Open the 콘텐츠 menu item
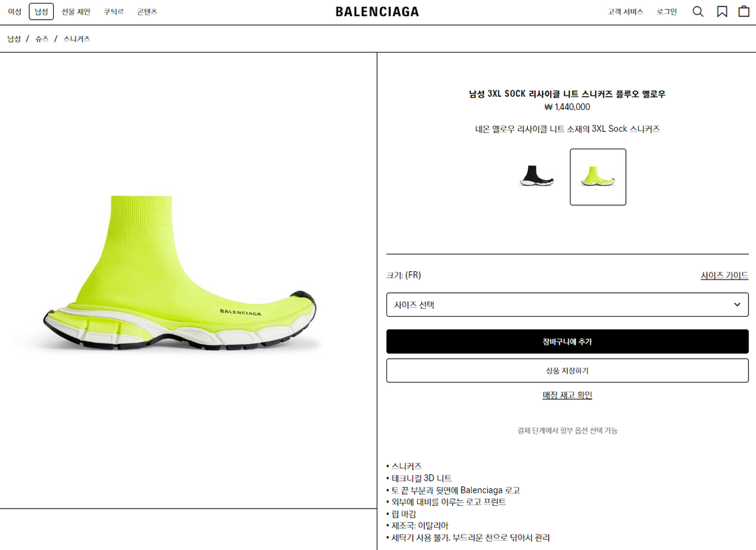 click(x=147, y=12)
